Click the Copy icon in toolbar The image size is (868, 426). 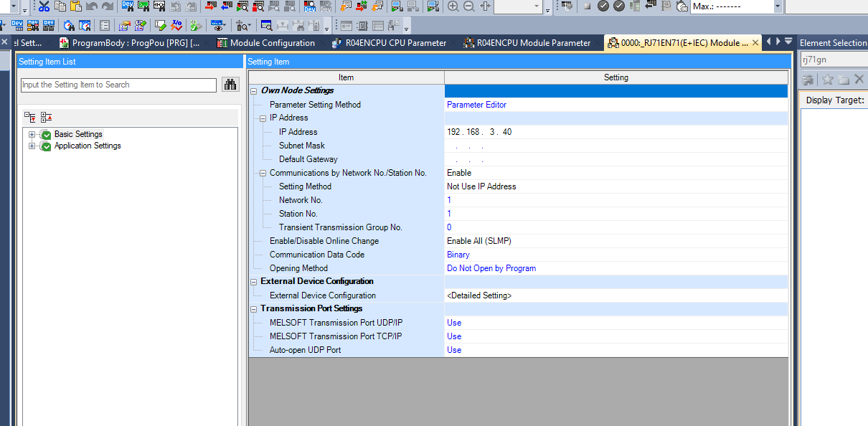click(x=60, y=6)
